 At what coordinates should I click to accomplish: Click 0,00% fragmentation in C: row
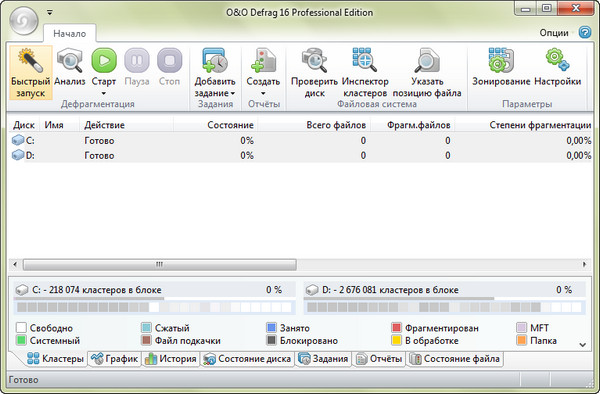point(579,141)
